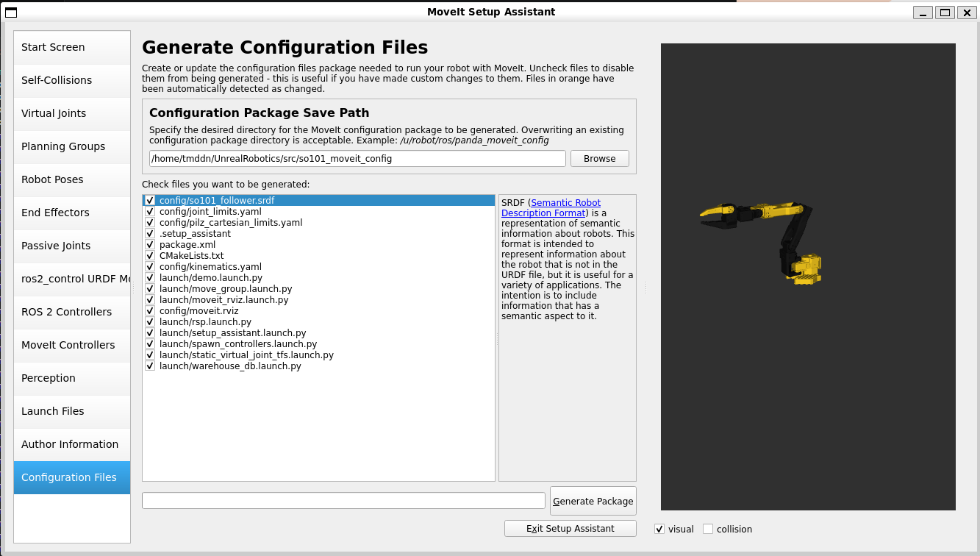Maximize the MoveIt Setup Assistant window

[945, 13]
